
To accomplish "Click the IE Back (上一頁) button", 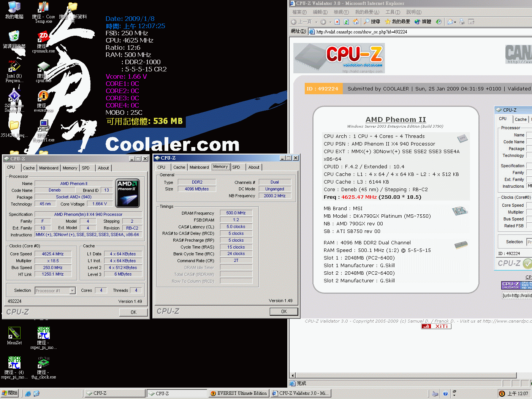I will coord(301,22).
